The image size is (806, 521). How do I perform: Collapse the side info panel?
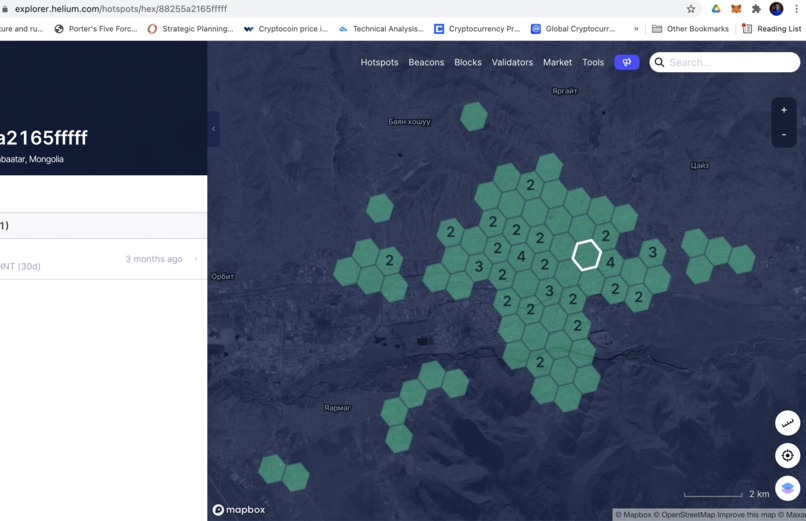pyautogui.click(x=213, y=129)
